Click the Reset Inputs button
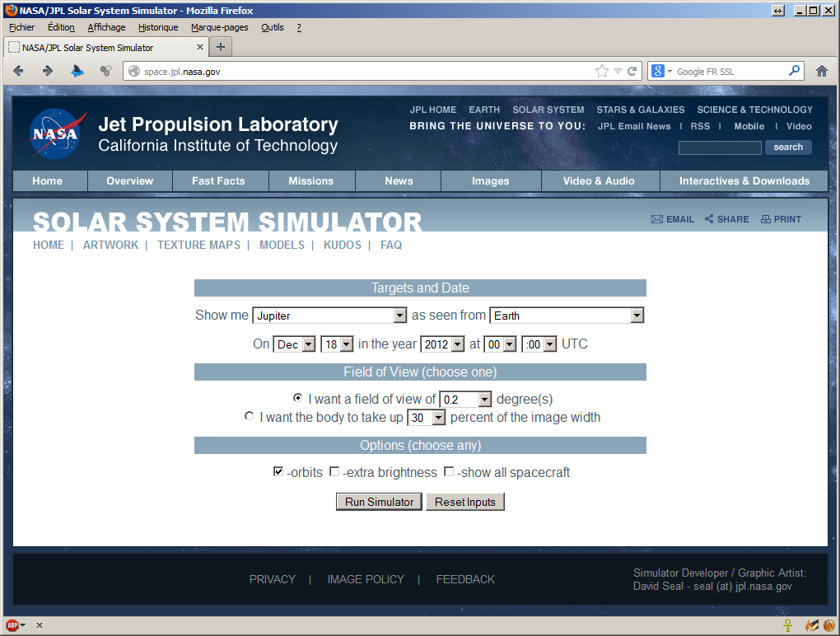 click(x=465, y=502)
